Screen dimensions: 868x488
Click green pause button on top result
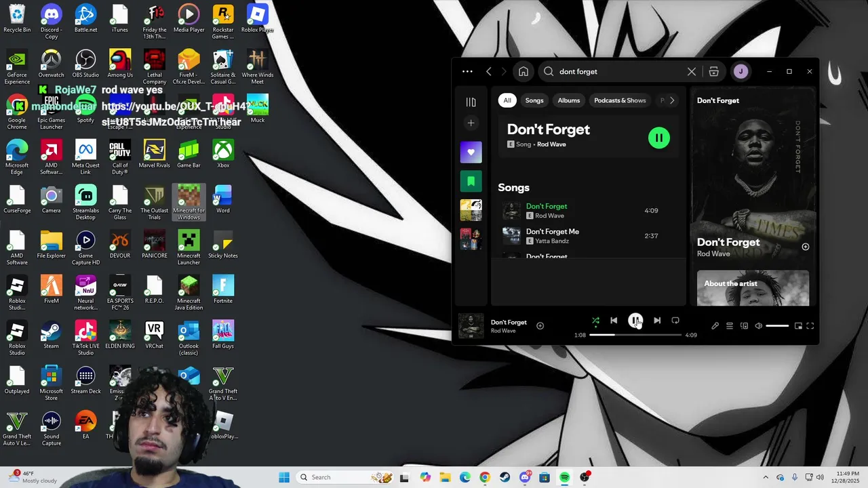pyautogui.click(x=659, y=138)
